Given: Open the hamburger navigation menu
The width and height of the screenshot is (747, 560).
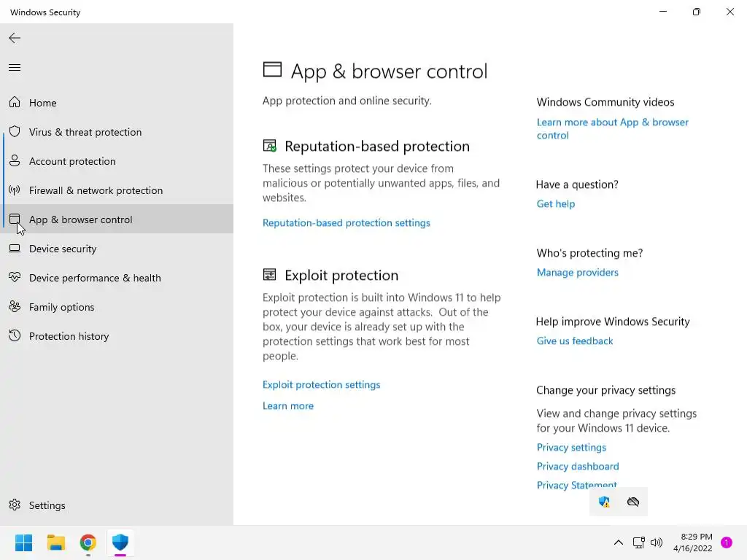Looking at the screenshot, I should click(x=15, y=68).
